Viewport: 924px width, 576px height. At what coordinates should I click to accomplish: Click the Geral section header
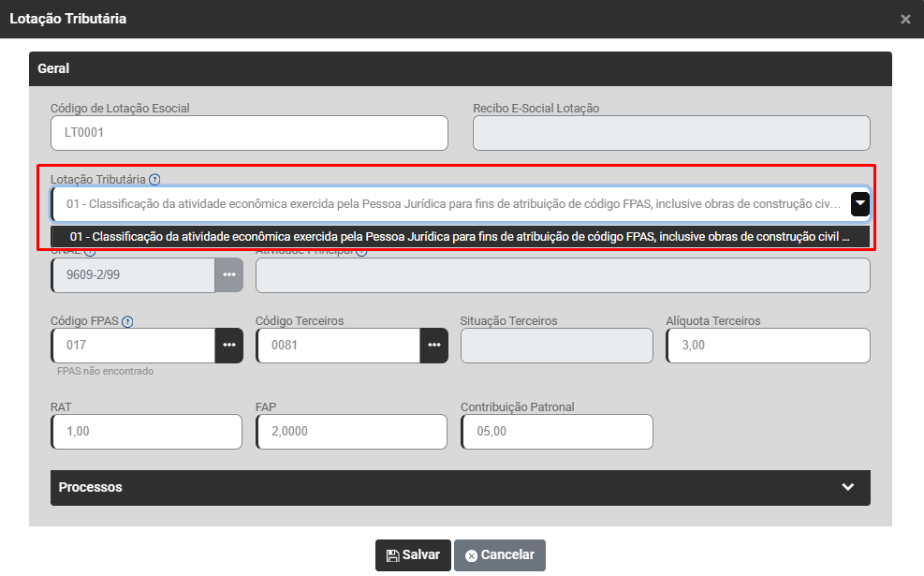pyautogui.click(x=461, y=69)
